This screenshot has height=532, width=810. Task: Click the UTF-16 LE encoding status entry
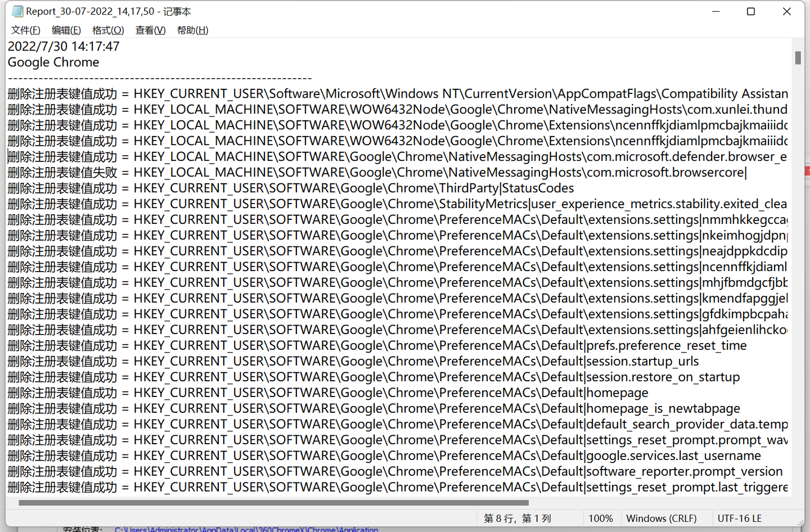point(740,519)
